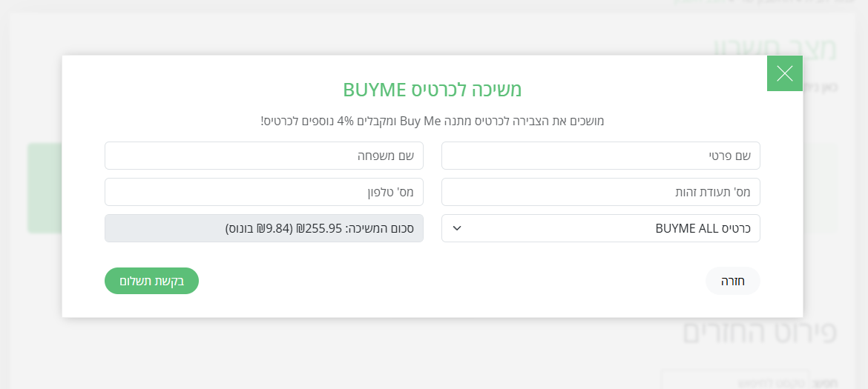
Task: Click the dimmed פירוט החזרים section heading
Action: 759,333
